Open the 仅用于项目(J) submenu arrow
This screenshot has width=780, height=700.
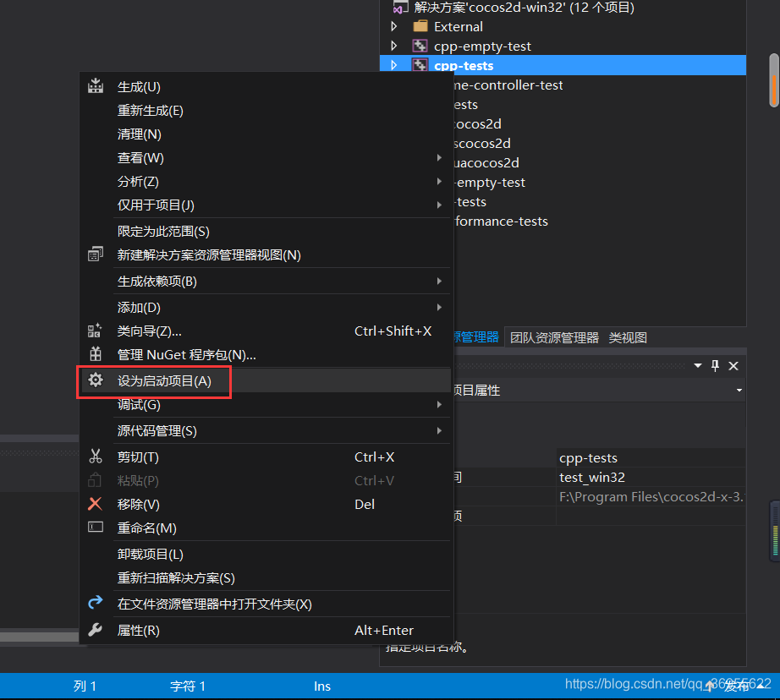tap(439, 205)
